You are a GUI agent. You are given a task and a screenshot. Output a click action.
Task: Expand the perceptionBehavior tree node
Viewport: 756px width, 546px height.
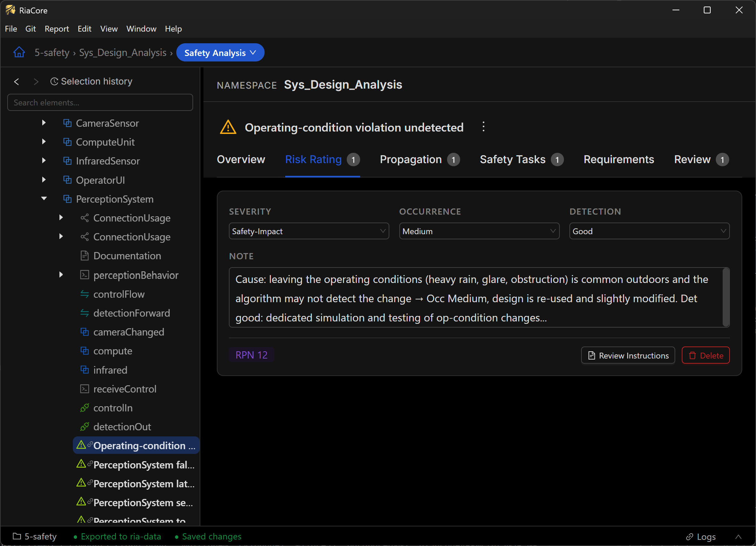point(61,275)
